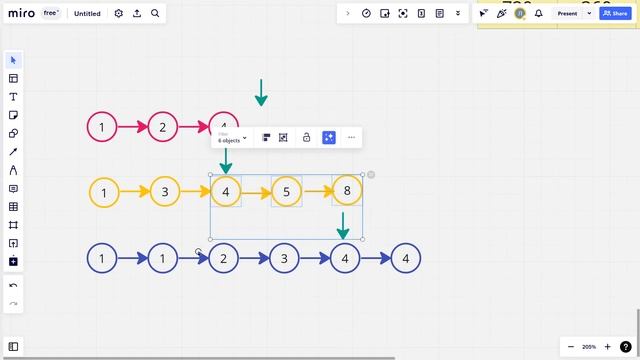Select the yellow circle labeled 8
This screenshot has height=360, width=640.
click(x=347, y=190)
